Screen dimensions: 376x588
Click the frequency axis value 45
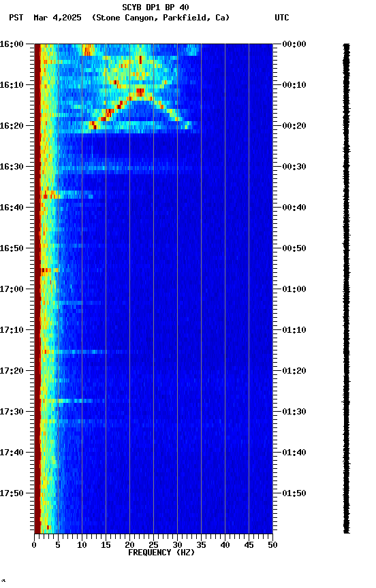[249, 545]
